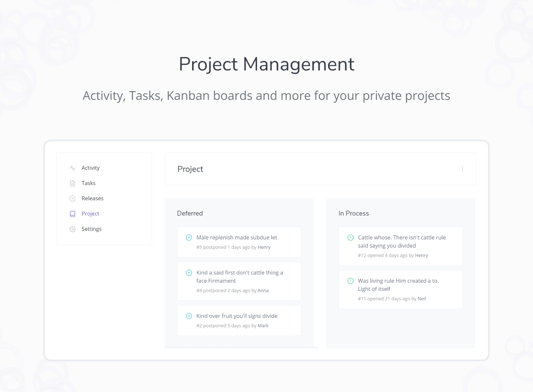Viewport: 533px width, 392px height.
Task: Click the Project book icon in sidebar
Action: point(72,214)
